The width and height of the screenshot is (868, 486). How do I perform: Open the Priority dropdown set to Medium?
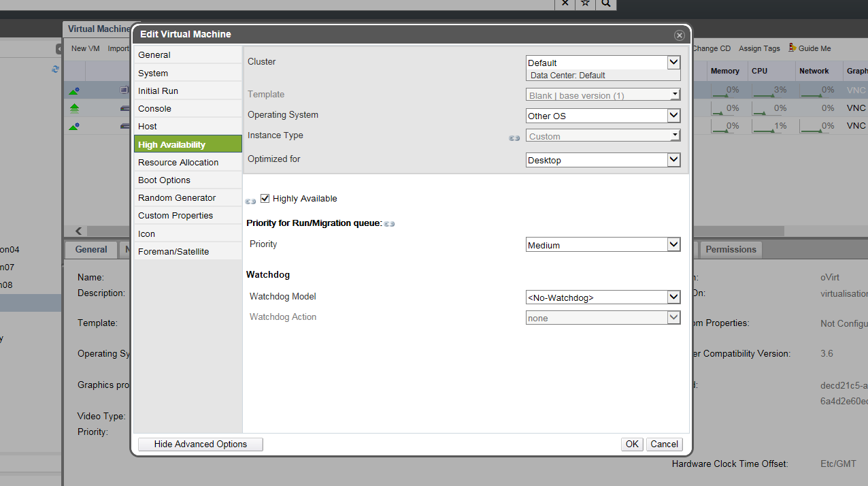pos(603,245)
